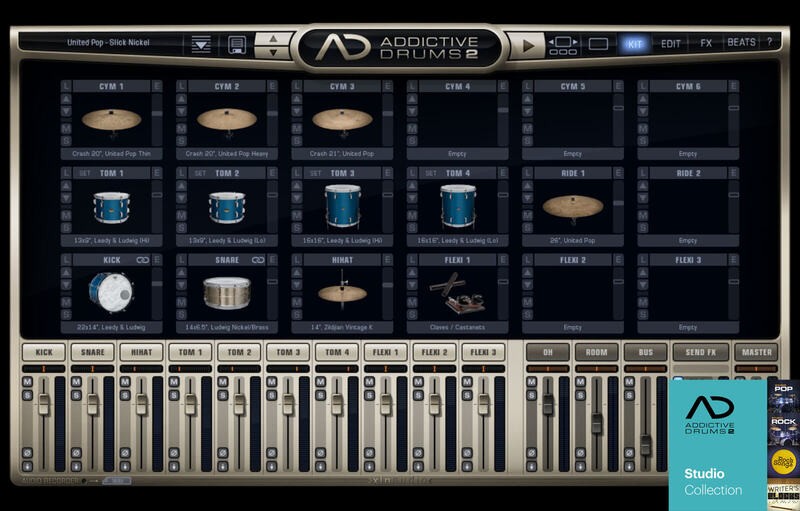Select the OH mixer channel
The image size is (800, 511).
(547, 352)
